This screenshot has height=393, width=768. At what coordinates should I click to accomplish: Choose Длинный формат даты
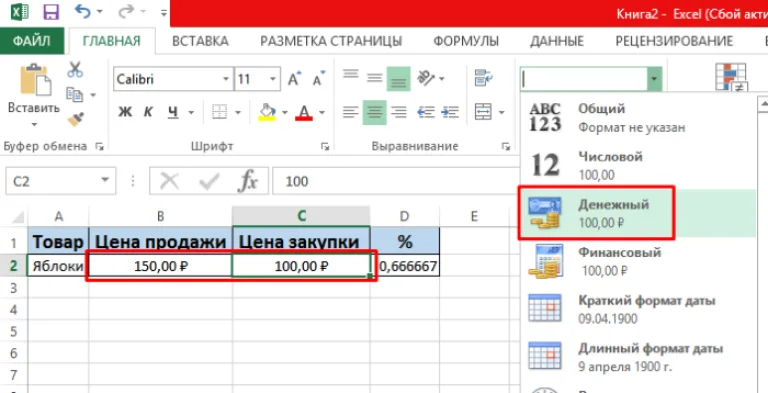click(638, 357)
